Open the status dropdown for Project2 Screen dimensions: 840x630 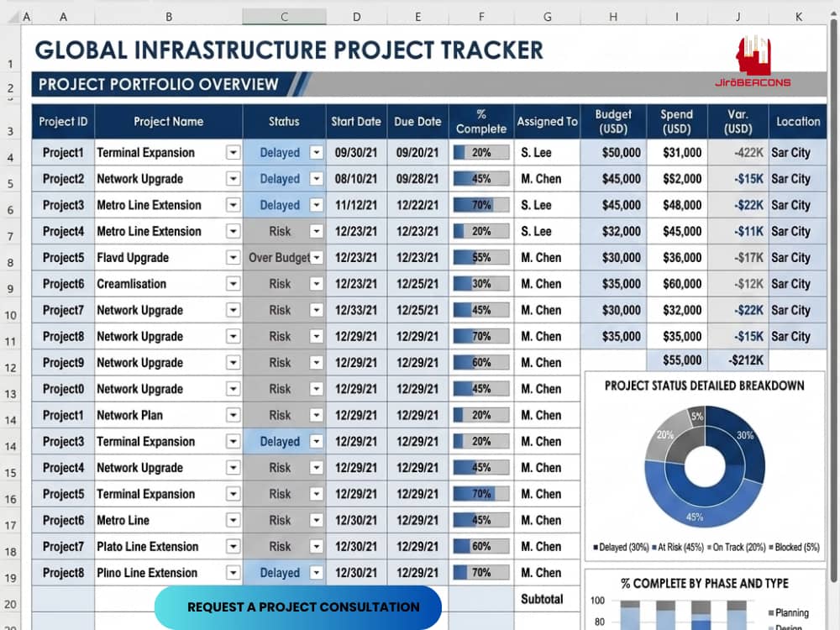317,179
